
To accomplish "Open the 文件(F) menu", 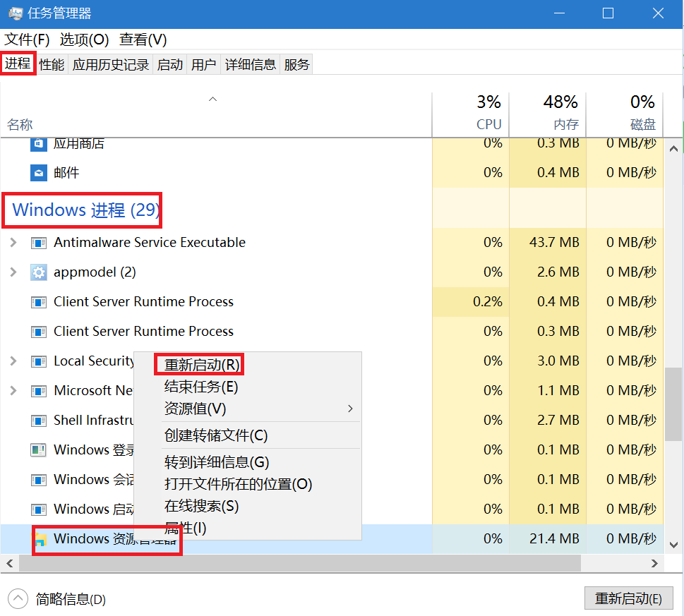I will pyautogui.click(x=27, y=40).
